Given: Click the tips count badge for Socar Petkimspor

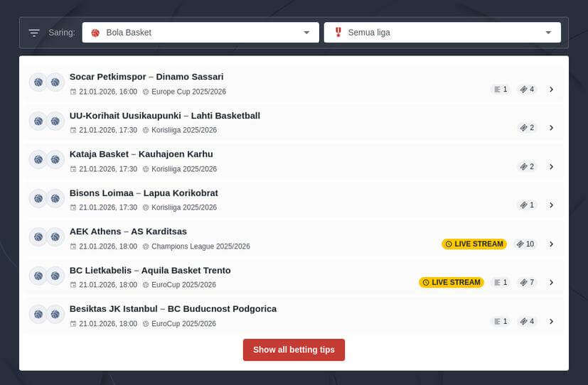Looking at the screenshot, I should pyautogui.click(x=527, y=90).
